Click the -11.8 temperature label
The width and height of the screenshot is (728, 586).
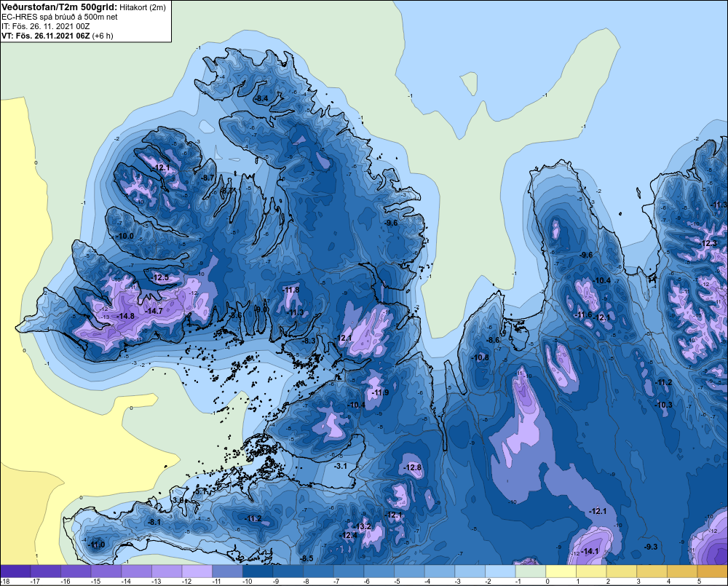coord(290,290)
